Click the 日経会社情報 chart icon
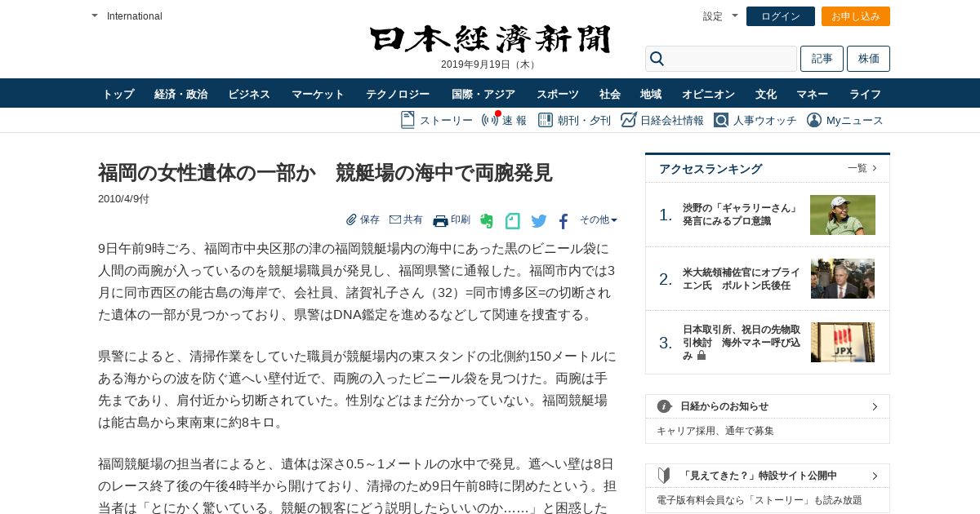Image resolution: width=980 pixels, height=514 pixels. [628, 120]
